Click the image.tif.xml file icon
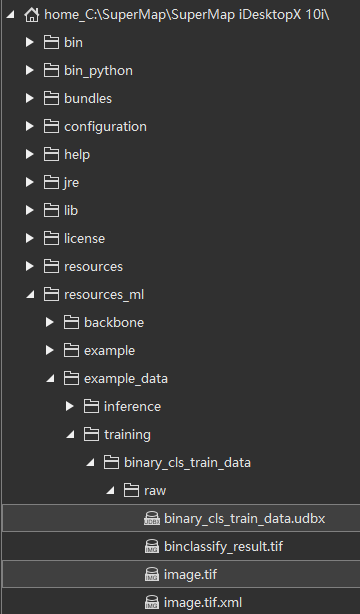360x614 pixels. click(152, 603)
